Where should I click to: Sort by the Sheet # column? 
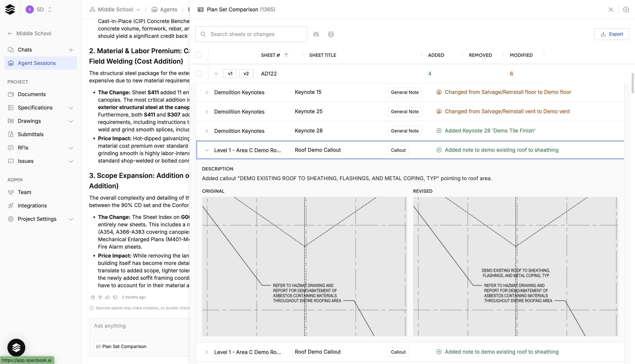tap(274, 55)
